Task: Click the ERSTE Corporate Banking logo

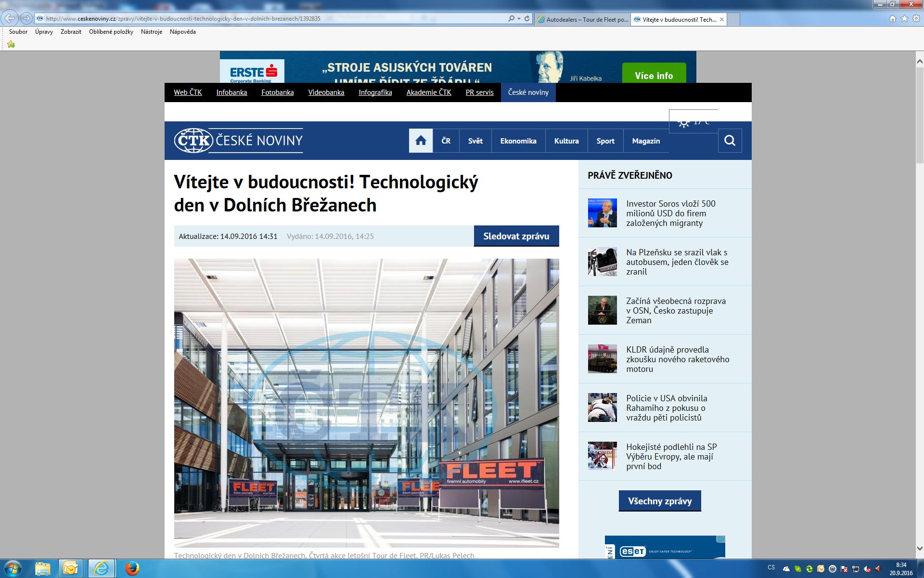Action: coord(252,72)
